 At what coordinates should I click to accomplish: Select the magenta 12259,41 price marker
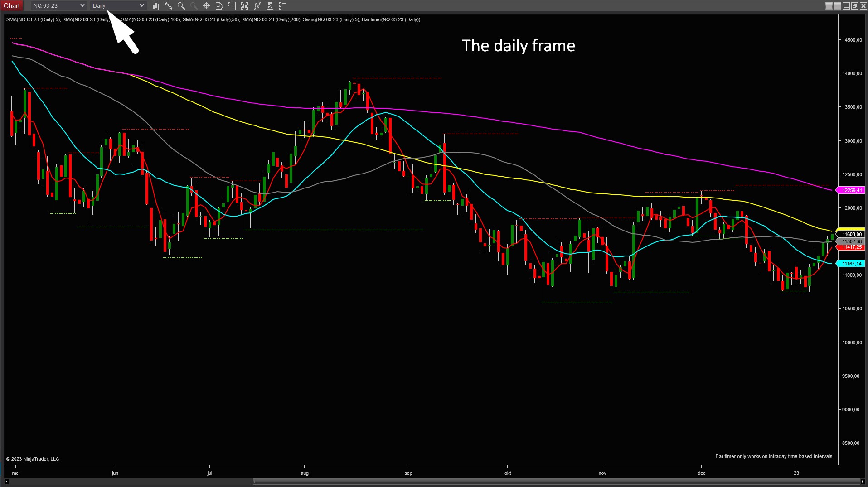point(851,190)
